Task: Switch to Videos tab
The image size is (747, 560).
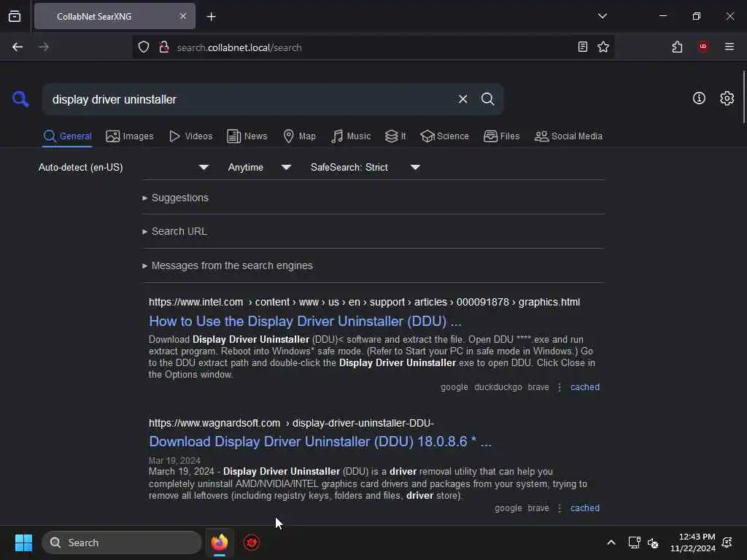Action: (x=190, y=136)
